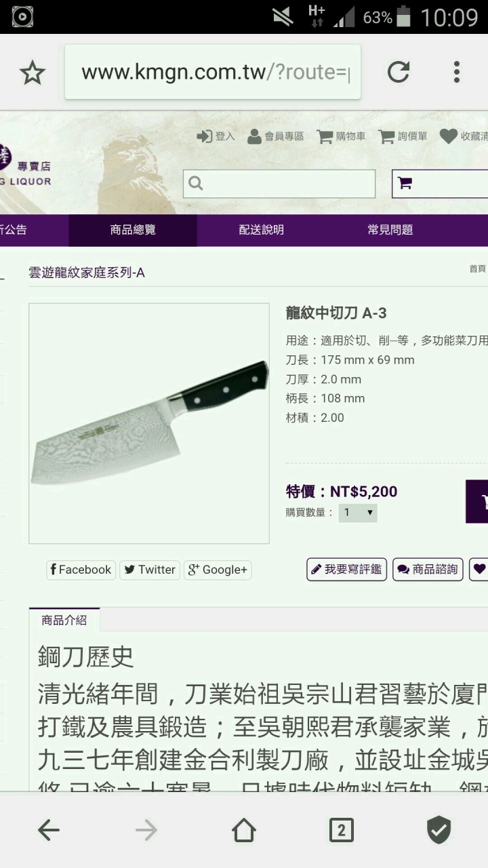488x868 pixels.
Task: Click the 我要寫評鑑 review button
Action: click(x=347, y=570)
